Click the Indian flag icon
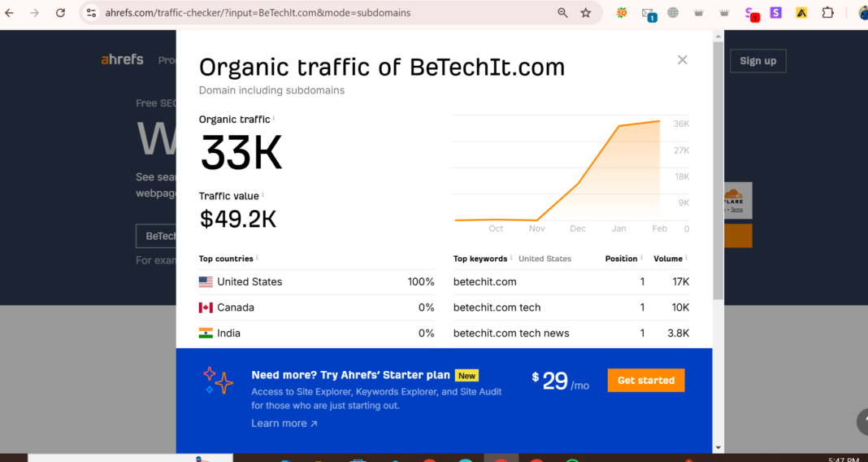Image resolution: width=868 pixels, height=462 pixels. 206,333
